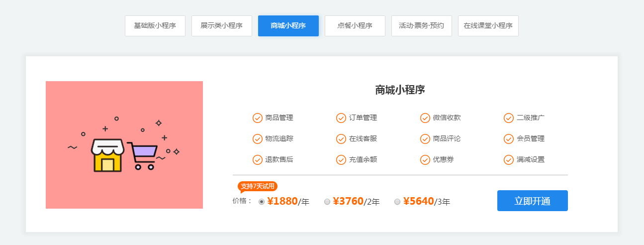
Task: Click the checkmark icon next to 微信收款
Action: point(425,118)
